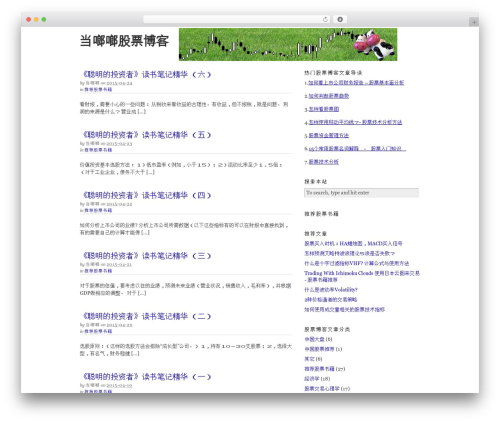The image size is (500, 423).
Task: Open post 《聪明的投资者》读书笔记精华（一）
Action: (147, 377)
